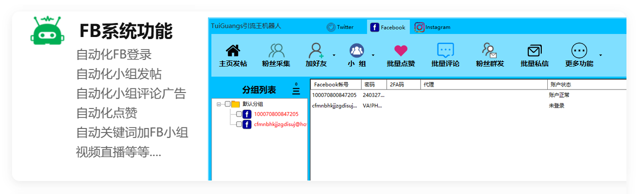Screen dimensions: 644x194
Task: Open the dropdown arrow next to 小组
Action: 373,55
